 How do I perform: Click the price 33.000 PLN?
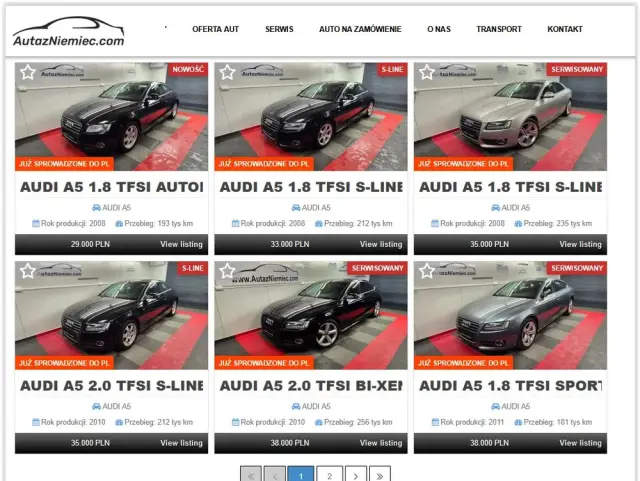pos(290,244)
